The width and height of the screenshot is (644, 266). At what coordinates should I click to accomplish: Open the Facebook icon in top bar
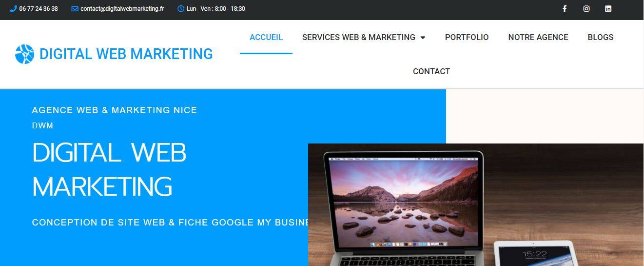coord(565,9)
